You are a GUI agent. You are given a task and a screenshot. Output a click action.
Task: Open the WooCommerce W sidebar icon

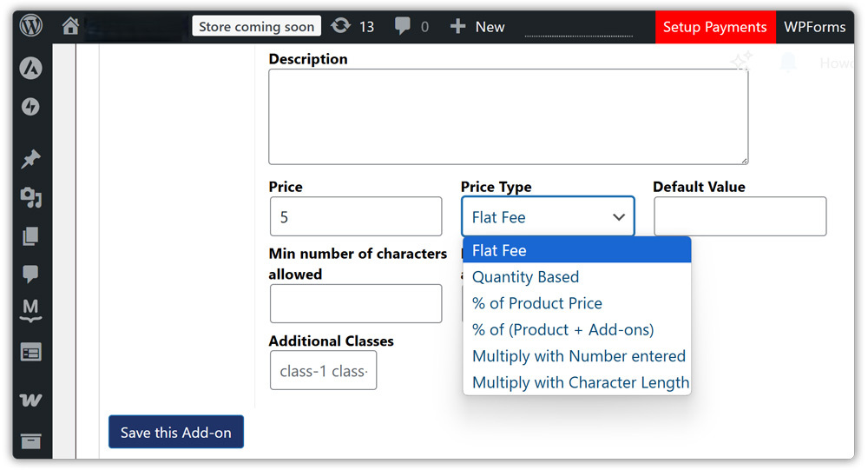click(x=30, y=400)
